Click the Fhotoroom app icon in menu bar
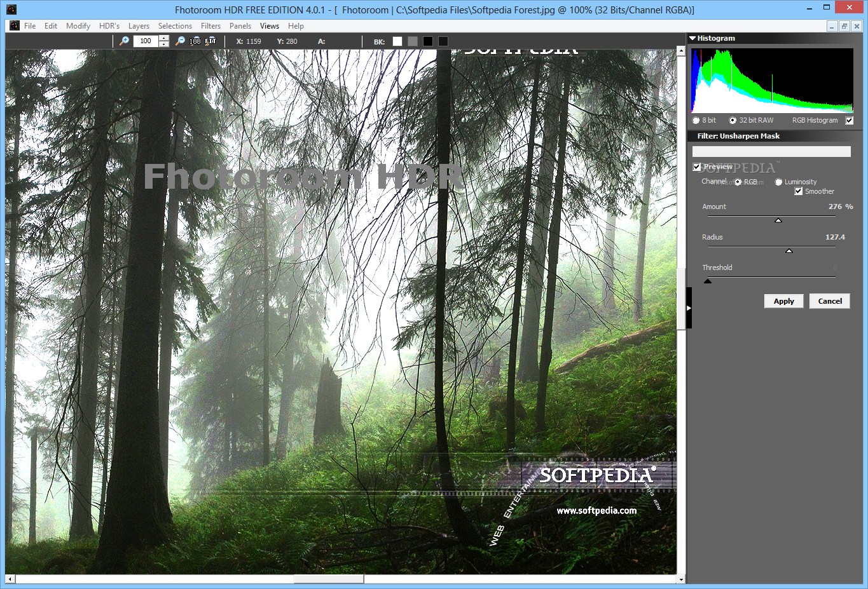 click(x=15, y=26)
